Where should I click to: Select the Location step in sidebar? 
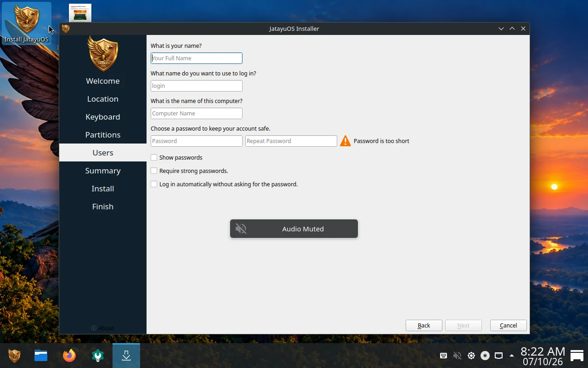[x=103, y=99]
